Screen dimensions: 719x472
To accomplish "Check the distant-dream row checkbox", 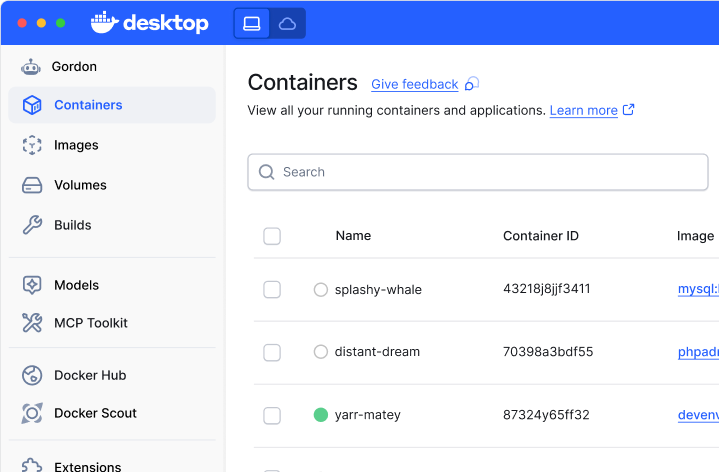I will point(272,353).
